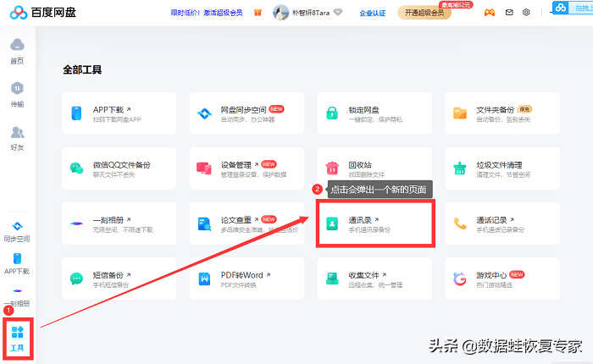Viewport: 593px width, 364px height.
Task: Open the 文件夹备份 folder backup card
Action: [502, 113]
